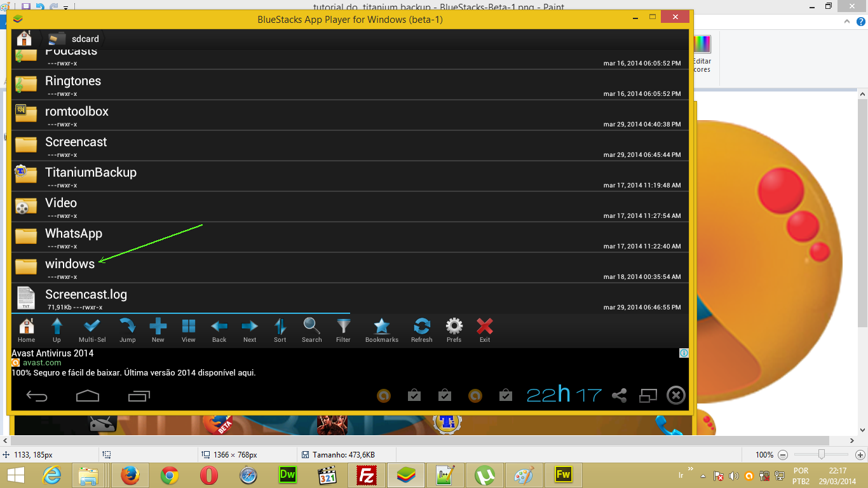Open FileZilla from taskbar
This screenshot has width=868, height=488.
(x=367, y=475)
